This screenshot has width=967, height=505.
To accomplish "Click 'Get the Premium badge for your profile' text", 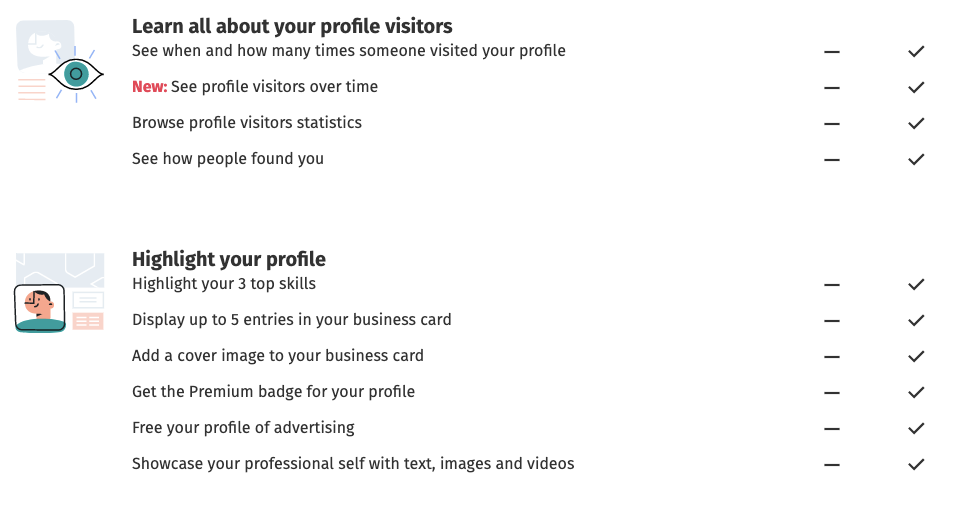I will [x=273, y=392].
